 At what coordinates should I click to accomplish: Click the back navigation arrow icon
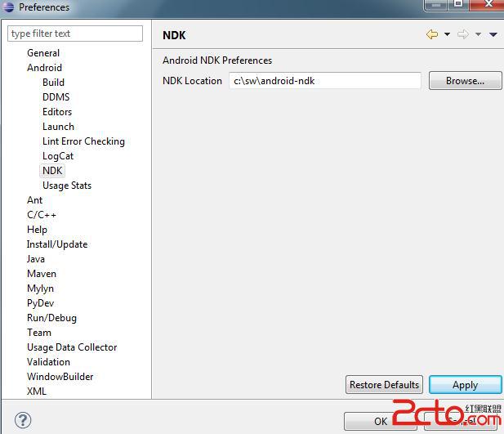[x=432, y=34]
